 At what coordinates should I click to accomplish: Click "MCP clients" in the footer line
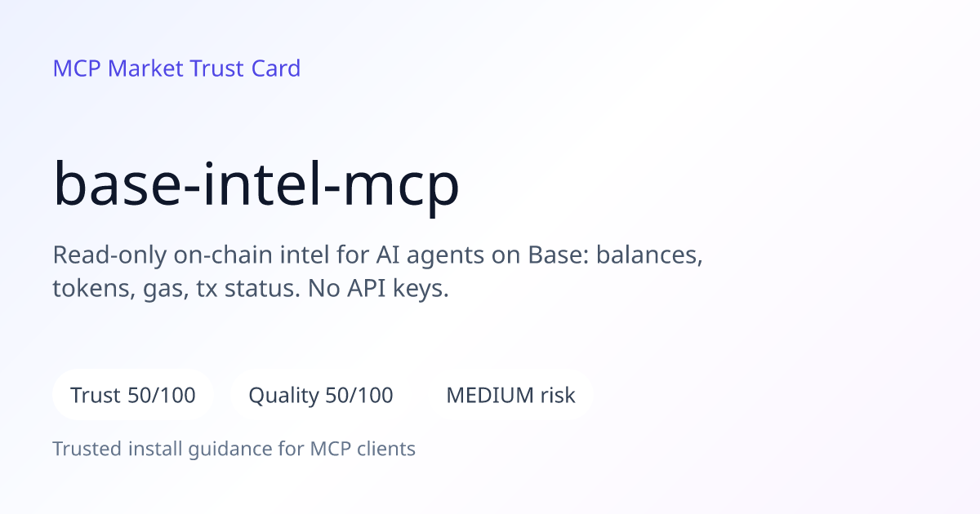(363, 449)
